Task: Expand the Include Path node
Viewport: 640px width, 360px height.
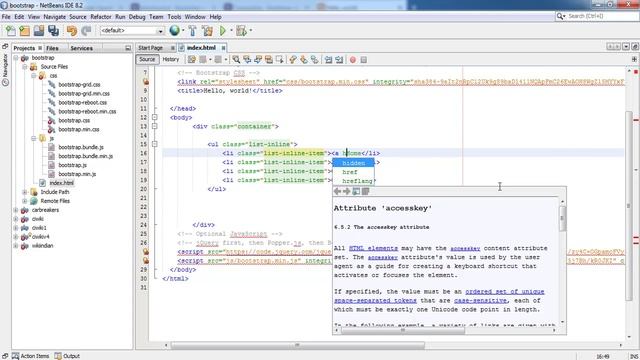Action: point(25,192)
